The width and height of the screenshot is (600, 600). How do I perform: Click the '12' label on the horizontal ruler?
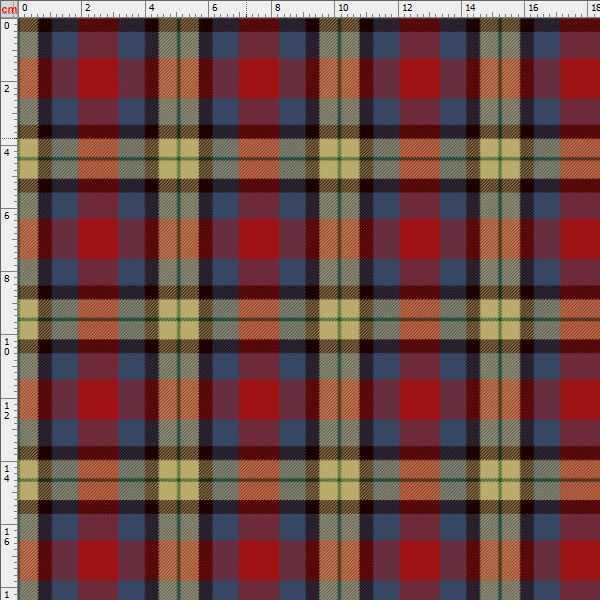click(x=407, y=8)
